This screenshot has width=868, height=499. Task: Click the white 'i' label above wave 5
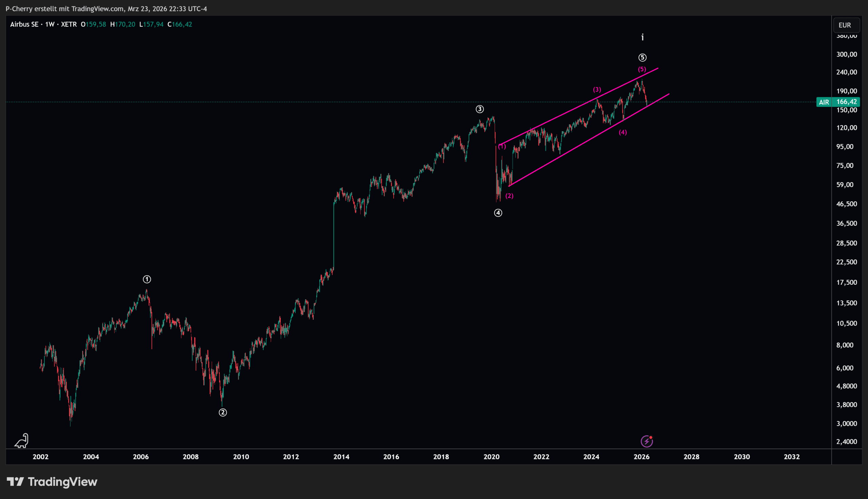pos(643,37)
